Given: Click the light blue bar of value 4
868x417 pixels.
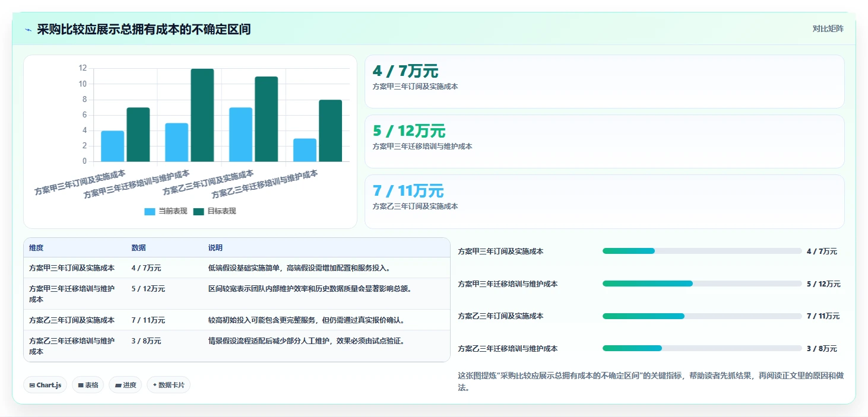Looking at the screenshot, I should 113,146.
